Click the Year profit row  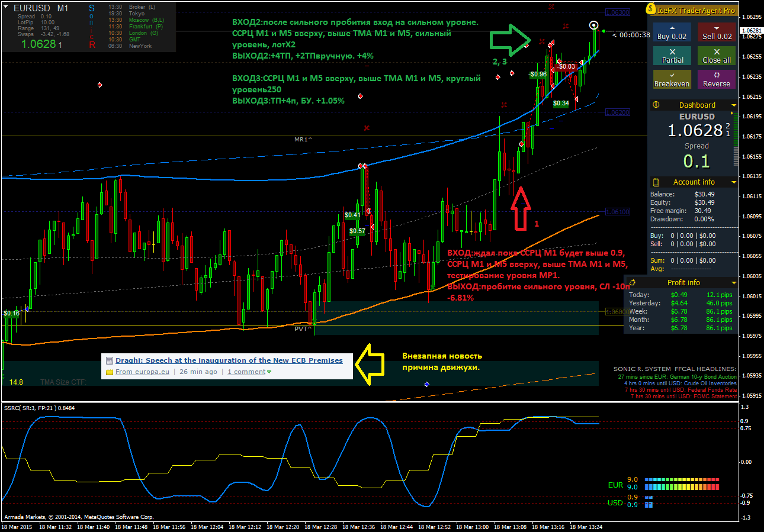point(682,328)
